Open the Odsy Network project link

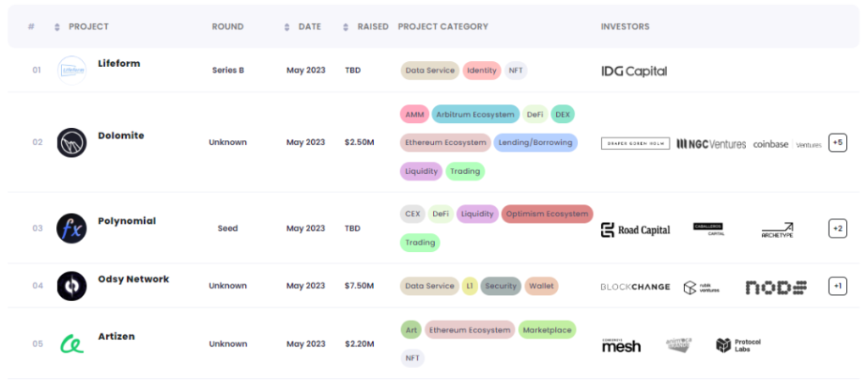133,279
